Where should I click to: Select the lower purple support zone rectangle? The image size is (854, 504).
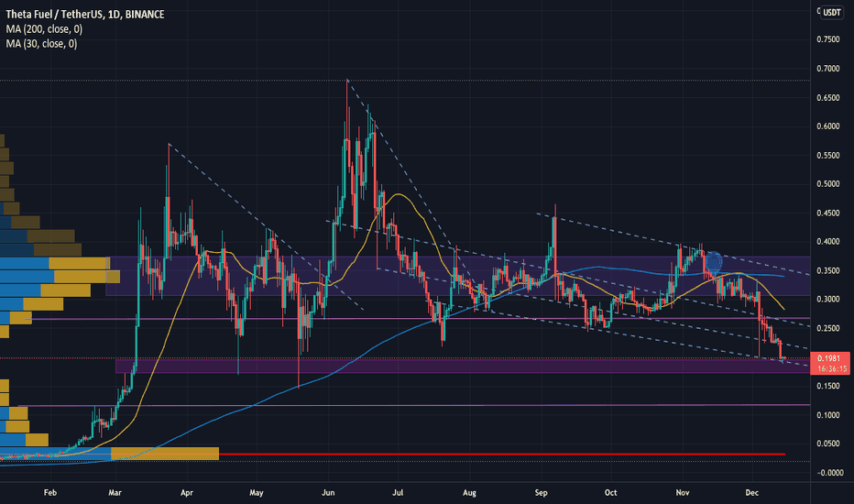click(x=463, y=367)
